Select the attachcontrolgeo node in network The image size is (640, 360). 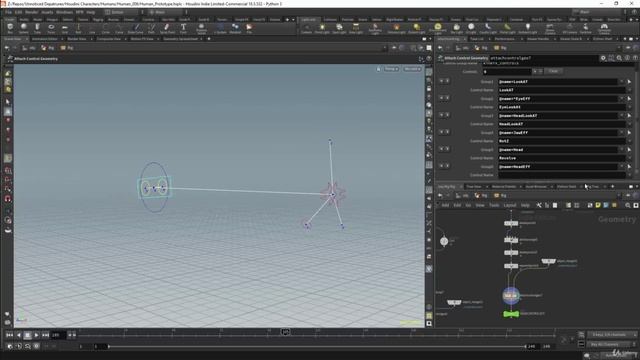(511, 295)
